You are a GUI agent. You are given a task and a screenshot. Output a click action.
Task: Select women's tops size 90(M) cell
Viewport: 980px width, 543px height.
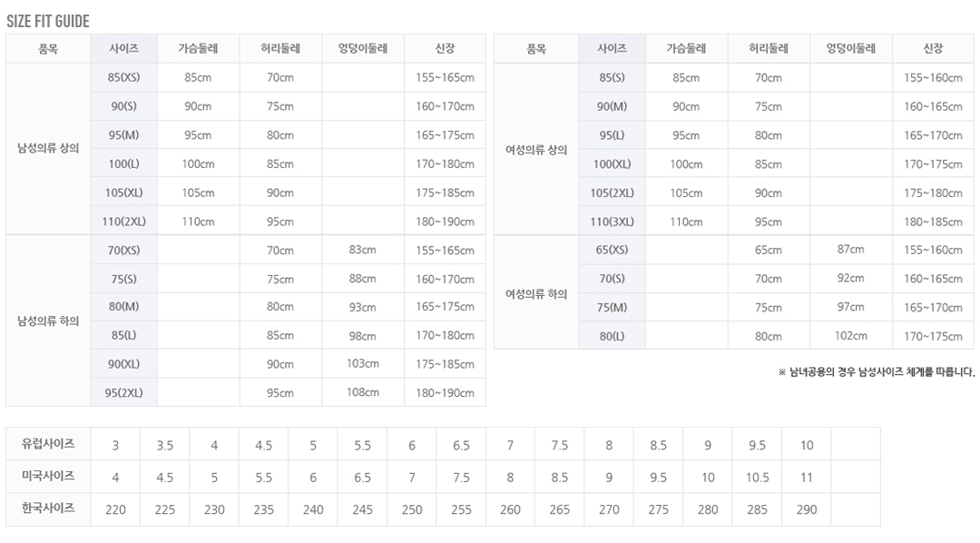click(x=612, y=106)
